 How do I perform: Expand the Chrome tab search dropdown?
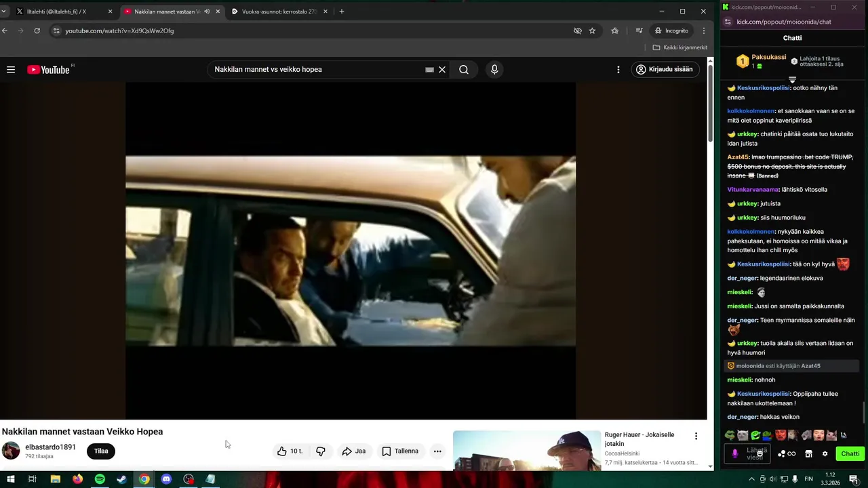coord(3,12)
